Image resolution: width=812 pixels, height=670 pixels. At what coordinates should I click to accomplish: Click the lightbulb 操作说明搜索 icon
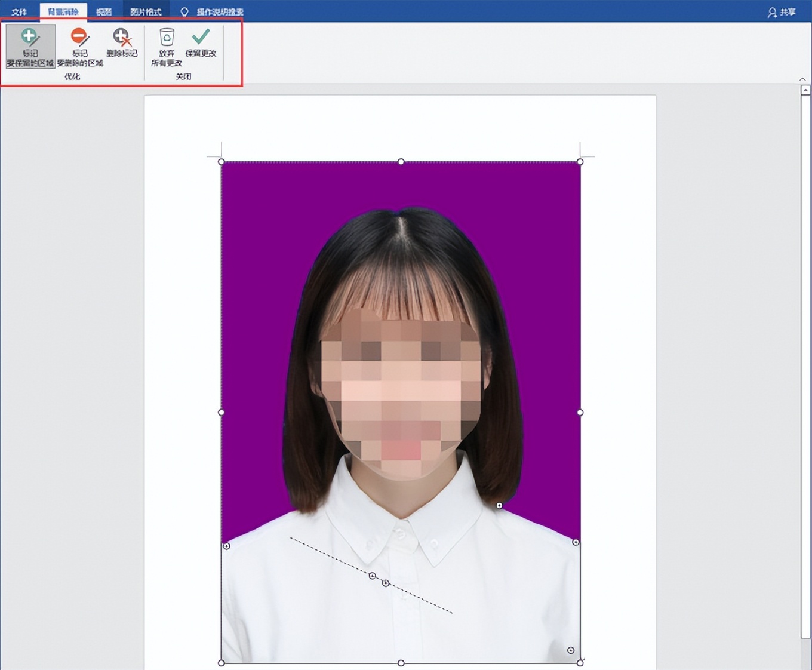tap(184, 12)
